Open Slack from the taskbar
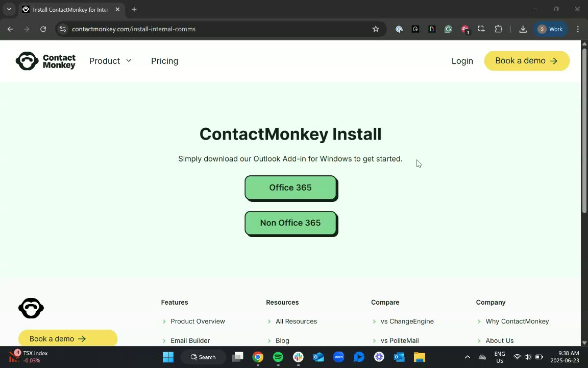 pos(298,357)
